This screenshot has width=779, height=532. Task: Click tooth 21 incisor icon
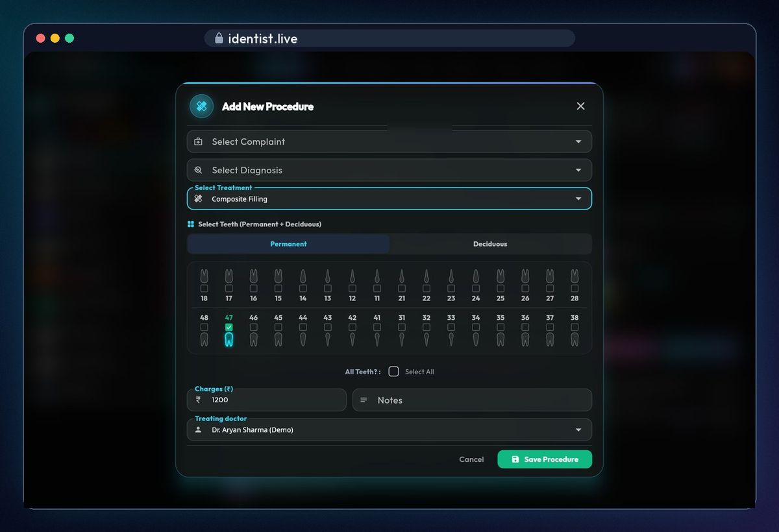click(x=402, y=276)
